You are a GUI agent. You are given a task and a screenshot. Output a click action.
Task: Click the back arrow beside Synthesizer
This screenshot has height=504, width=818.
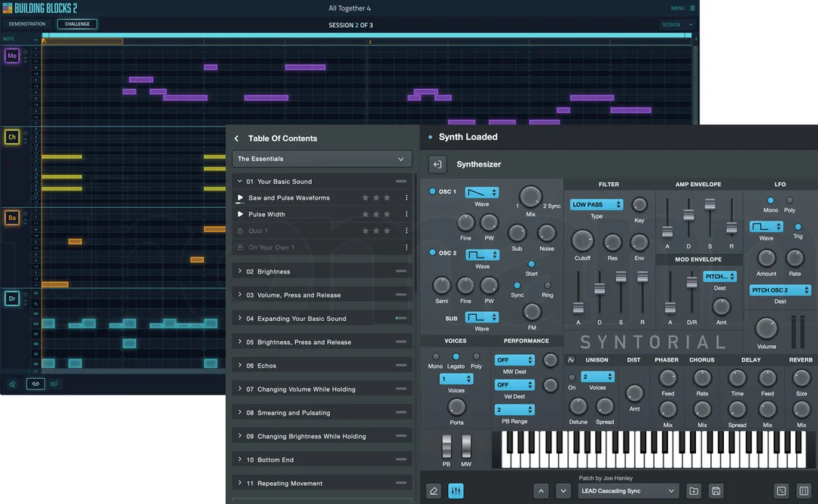(x=437, y=164)
